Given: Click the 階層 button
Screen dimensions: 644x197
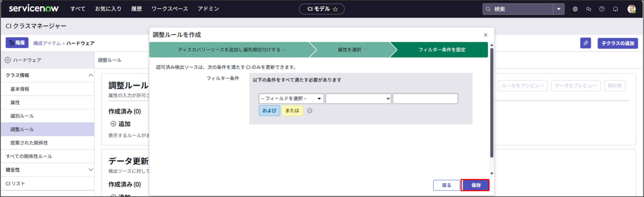Looking at the screenshot, I should pos(17,43).
